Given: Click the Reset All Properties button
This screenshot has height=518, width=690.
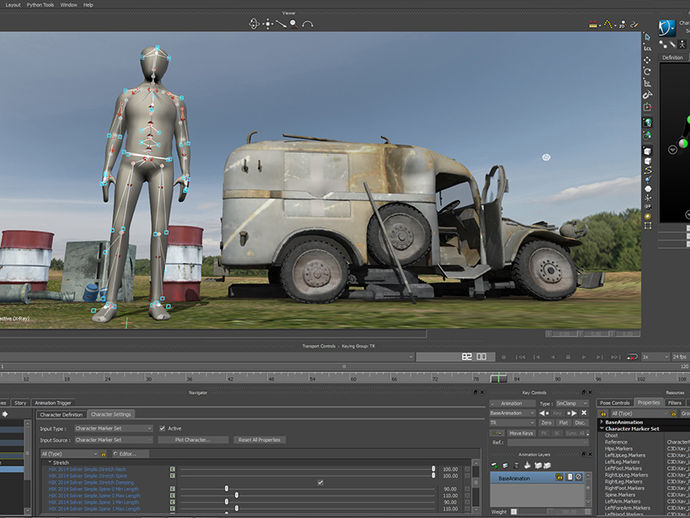Looking at the screenshot, I should [259, 440].
